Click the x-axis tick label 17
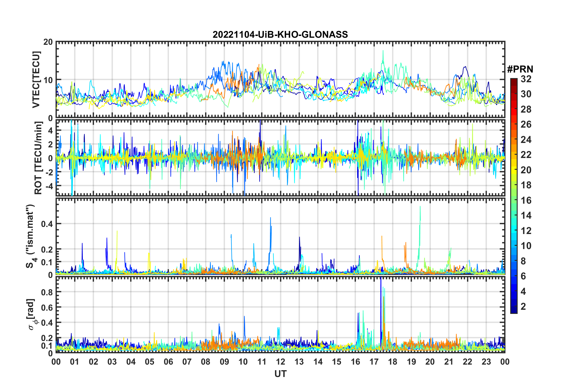561x392 pixels. tap(374, 362)
